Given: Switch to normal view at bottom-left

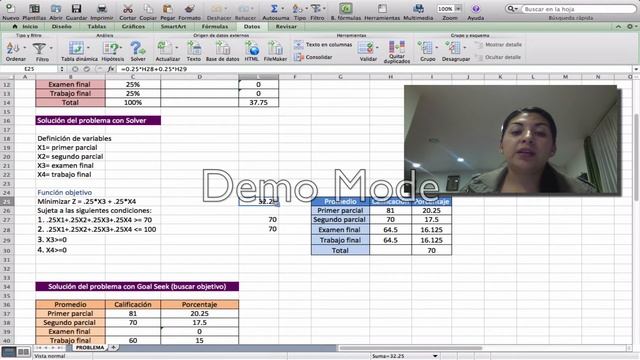Looking at the screenshot, I should [9, 351].
